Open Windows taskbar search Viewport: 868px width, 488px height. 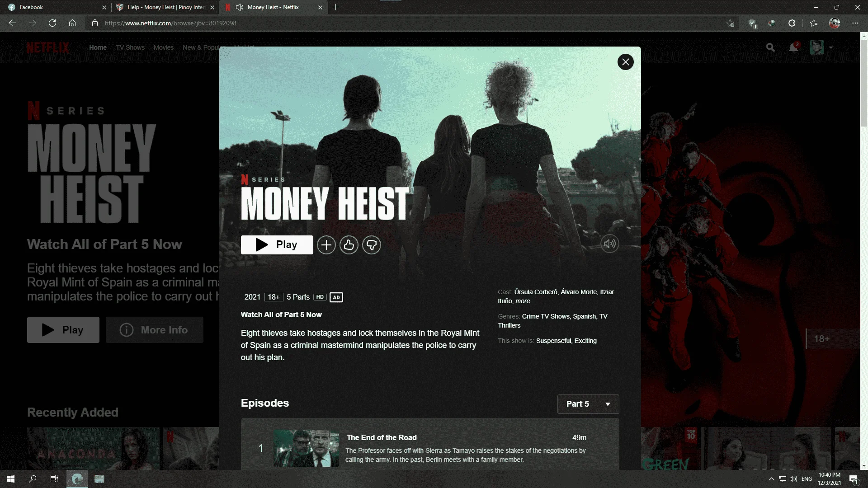(x=33, y=479)
